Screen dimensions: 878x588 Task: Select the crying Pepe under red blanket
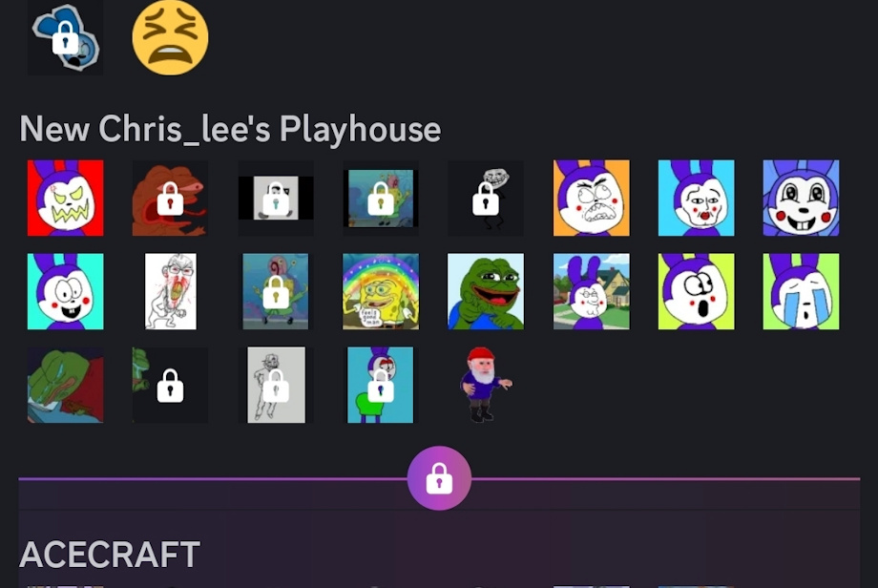(66, 385)
